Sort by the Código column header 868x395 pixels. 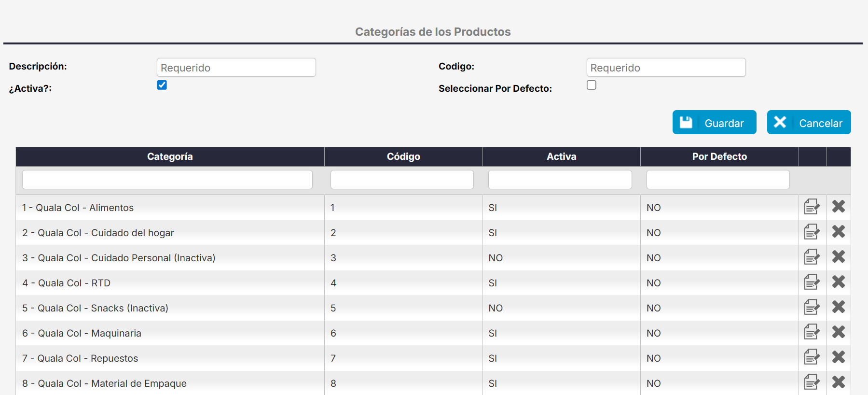(x=403, y=156)
